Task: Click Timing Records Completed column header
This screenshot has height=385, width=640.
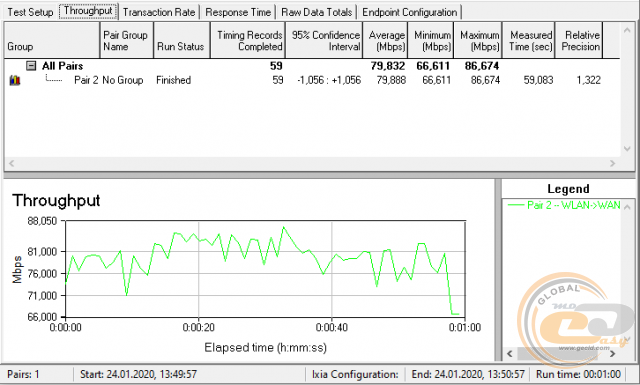Action: (248, 40)
